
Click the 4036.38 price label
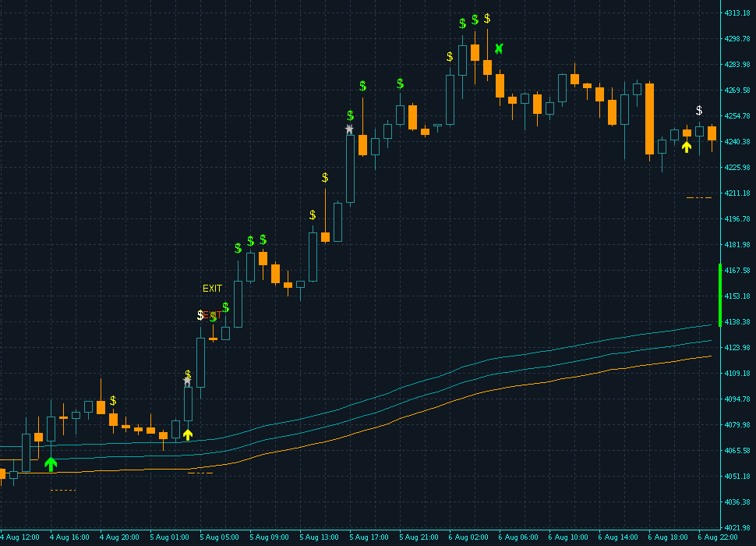click(737, 502)
